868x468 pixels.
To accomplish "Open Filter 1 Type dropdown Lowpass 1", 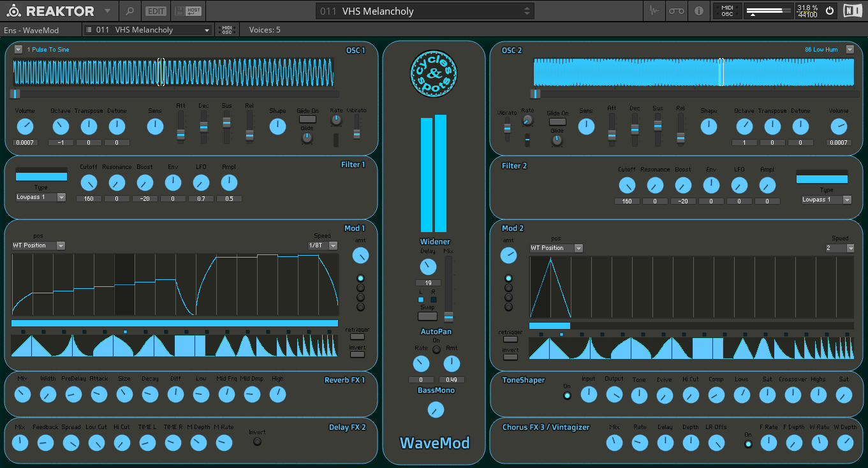I will coord(41,198).
